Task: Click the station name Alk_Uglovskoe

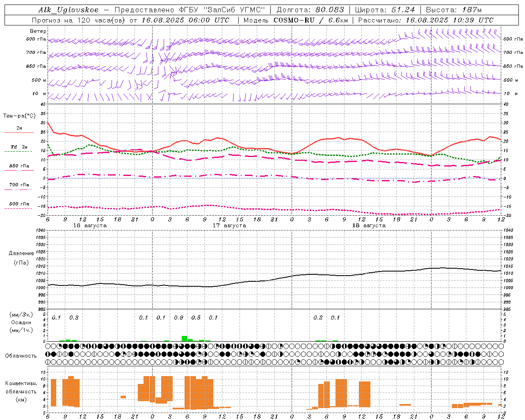Action: 68,10
